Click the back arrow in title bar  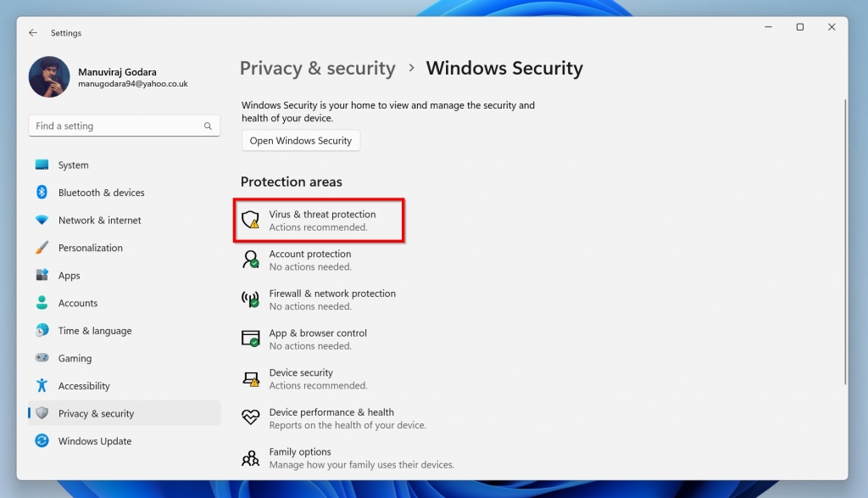coord(32,32)
